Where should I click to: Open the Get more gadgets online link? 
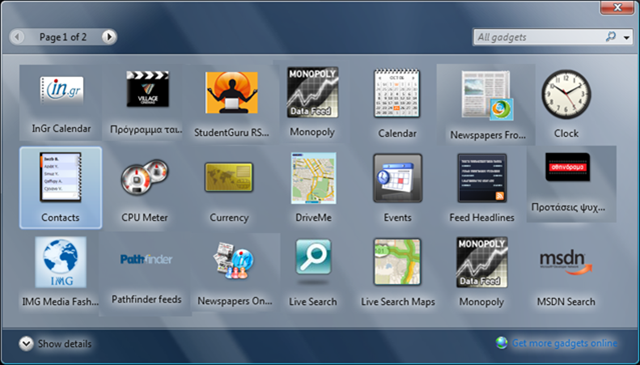point(564,343)
